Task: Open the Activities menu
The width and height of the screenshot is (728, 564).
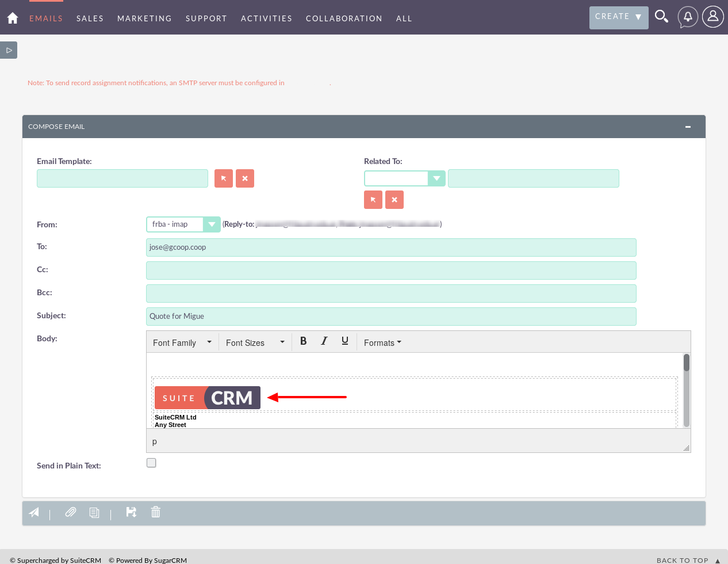Action: (x=267, y=18)
